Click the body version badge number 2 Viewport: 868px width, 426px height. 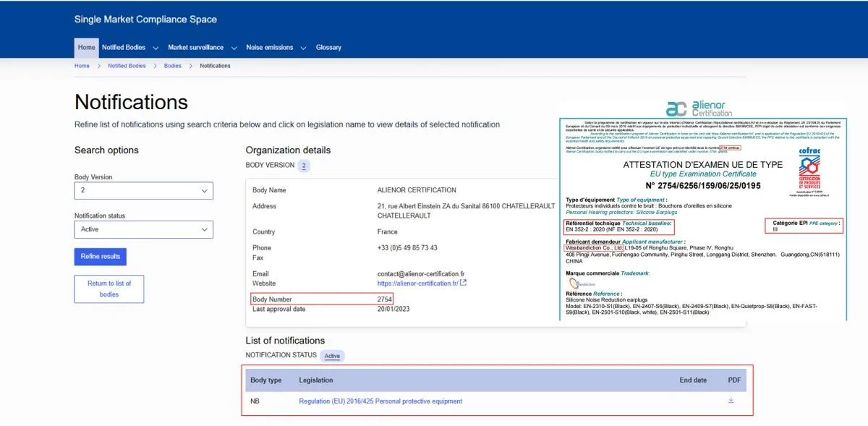[305, 166]
